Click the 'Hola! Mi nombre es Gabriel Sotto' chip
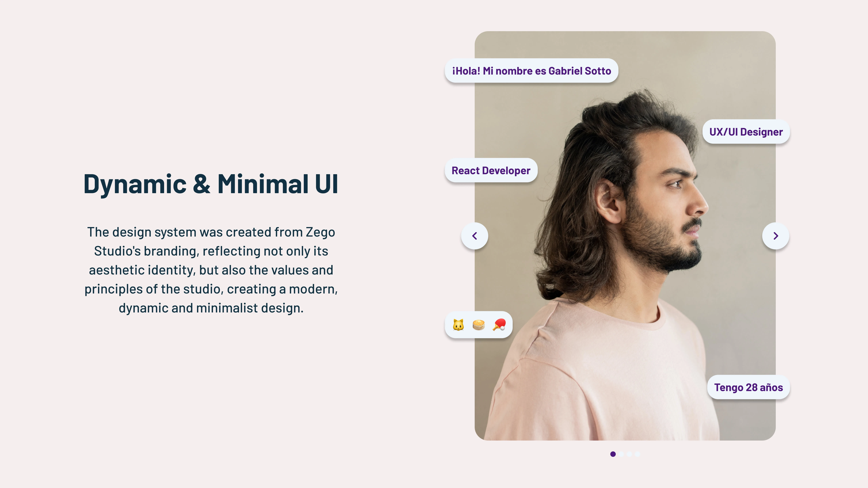 coord(531,71)
